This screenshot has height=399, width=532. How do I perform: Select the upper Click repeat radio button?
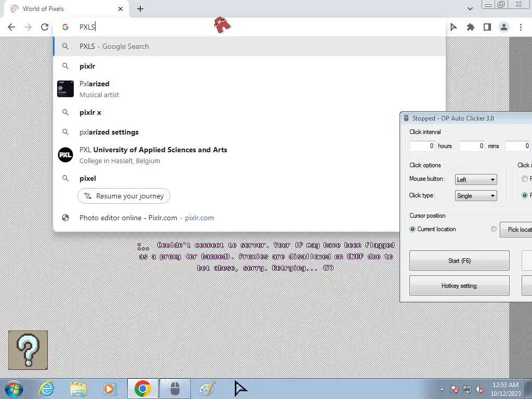(525, 179)
